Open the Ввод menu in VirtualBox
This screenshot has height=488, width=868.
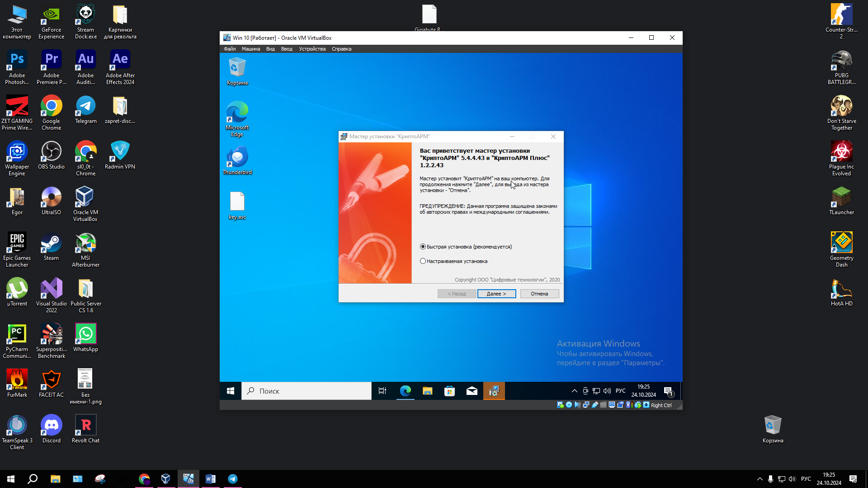(x=287, y=49)
